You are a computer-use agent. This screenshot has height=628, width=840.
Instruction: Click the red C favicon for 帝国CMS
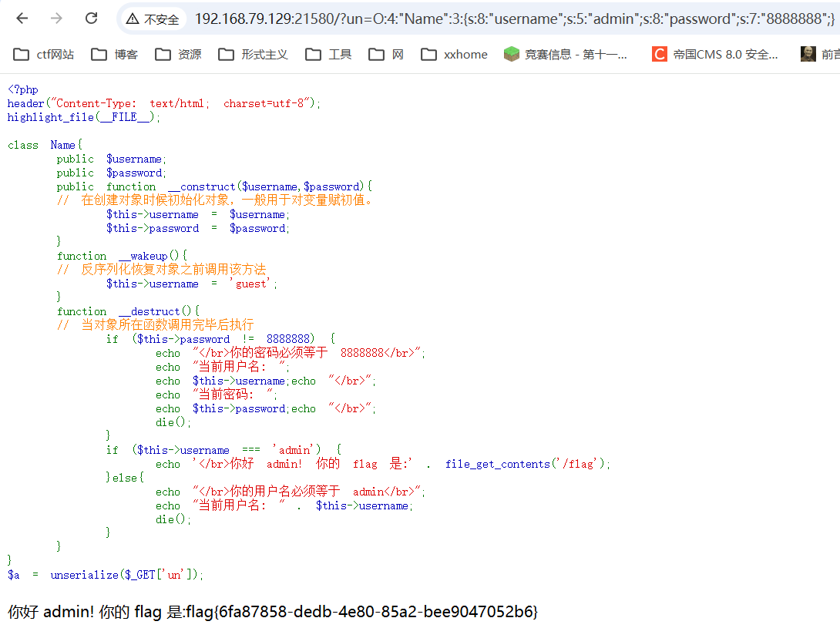click(x=660, y=54)
